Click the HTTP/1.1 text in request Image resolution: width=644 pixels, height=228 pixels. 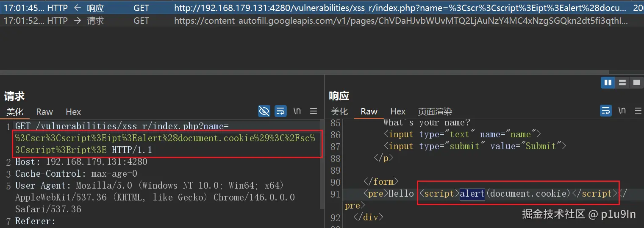coord(132,150)
